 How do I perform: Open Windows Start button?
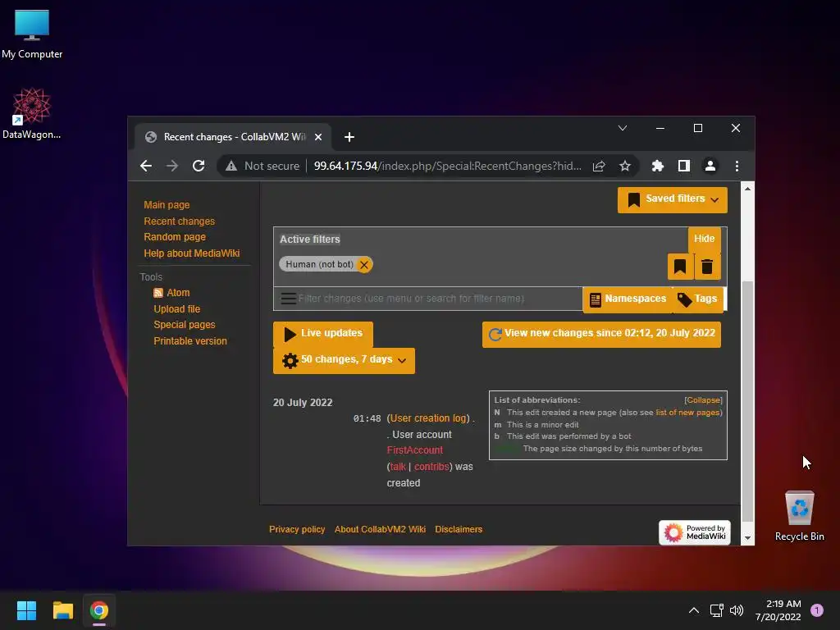(26, 610)
